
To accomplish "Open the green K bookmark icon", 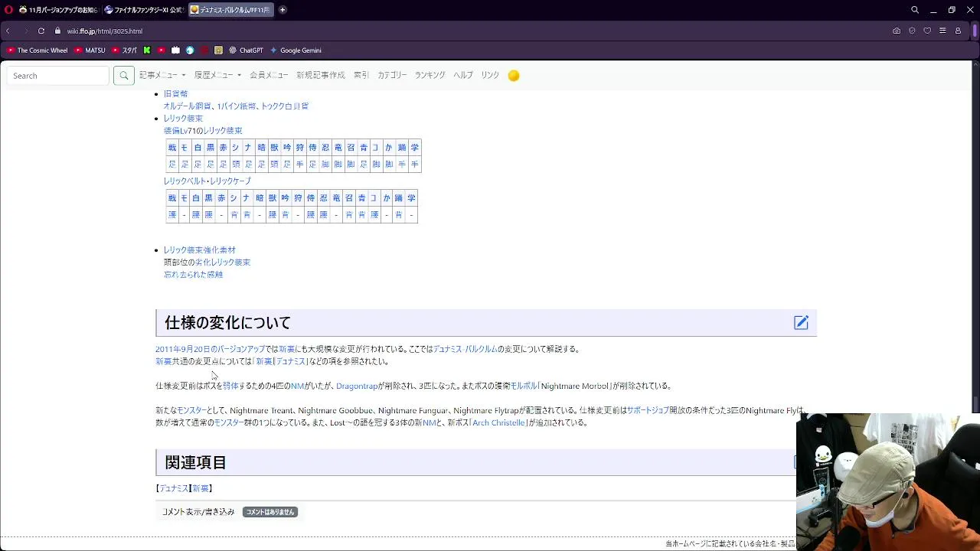I will [147, 51].
